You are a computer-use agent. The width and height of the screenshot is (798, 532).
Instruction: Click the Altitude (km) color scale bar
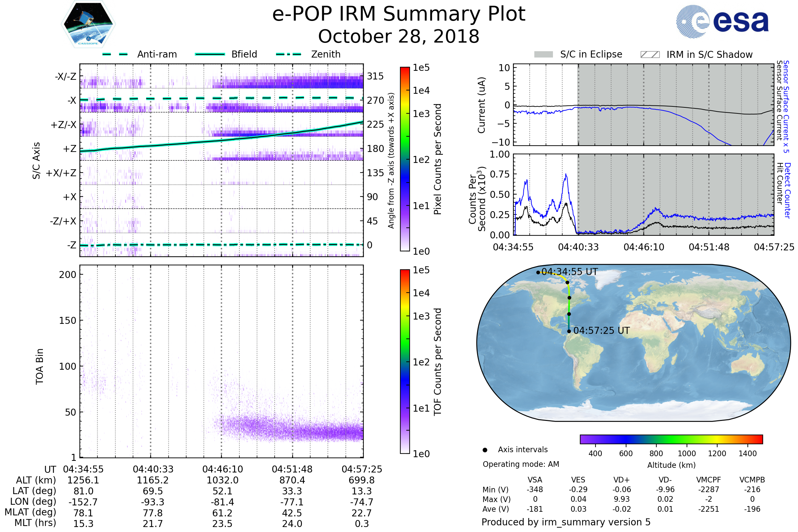coord(671,439)
